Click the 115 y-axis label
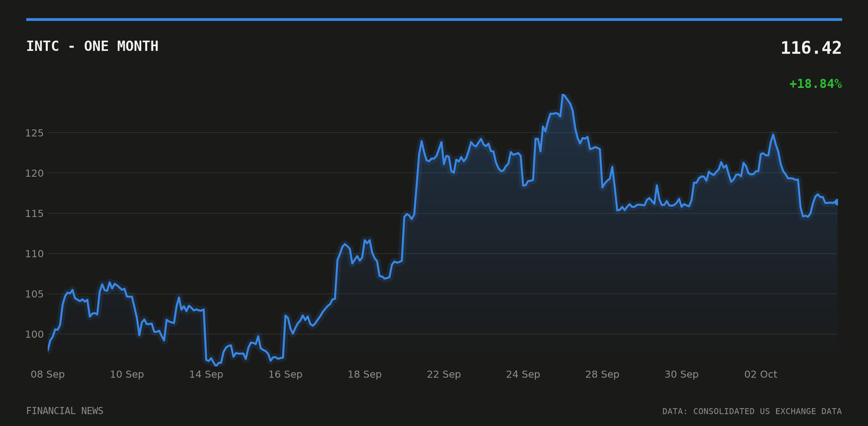This screenshot has width=868, height=426. coord(34,214)
